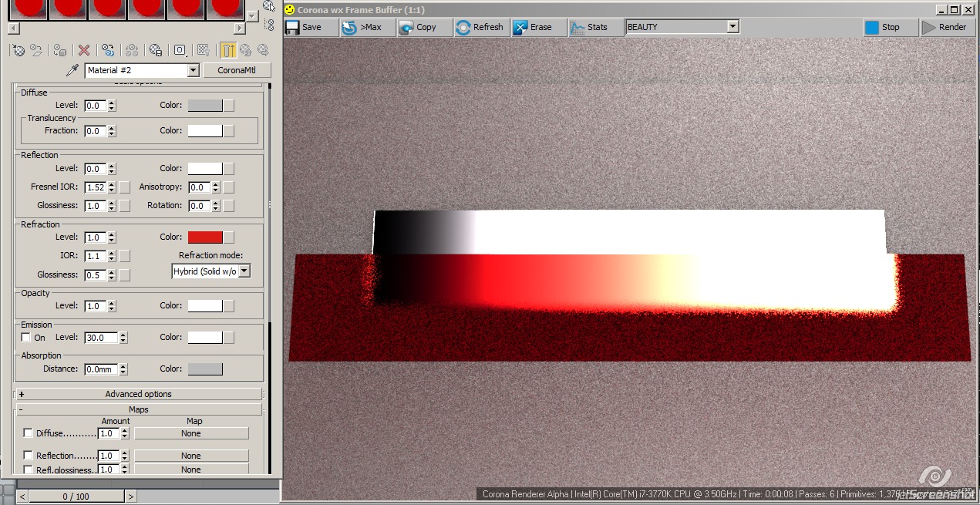The width and height of the screenshot is (980, 505).
Task: Click the Anisotropy map slot button
Action: tap(228, 187)
